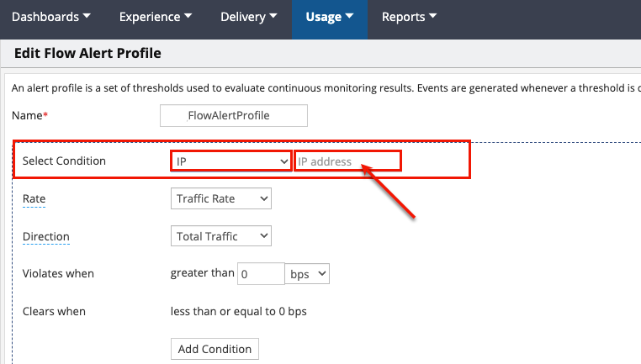Open the Experience menu
The width and height of the screenshot is (641, 364).
point(155,17)
